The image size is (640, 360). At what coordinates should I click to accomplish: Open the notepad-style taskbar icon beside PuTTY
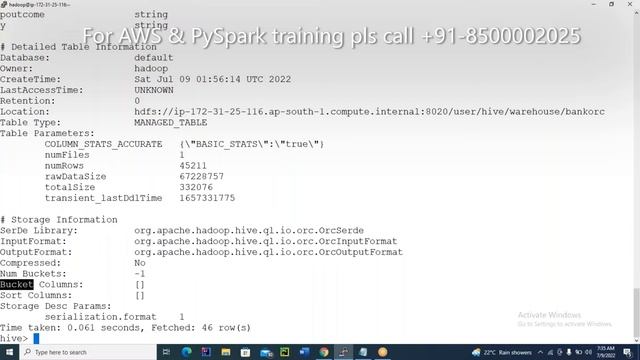[x=363, y=352]
